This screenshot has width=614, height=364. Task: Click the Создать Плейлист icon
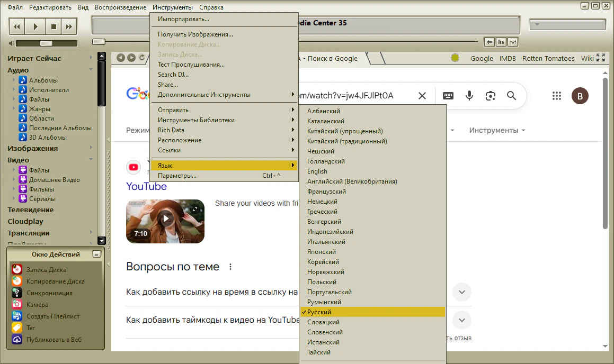(17, 316)
